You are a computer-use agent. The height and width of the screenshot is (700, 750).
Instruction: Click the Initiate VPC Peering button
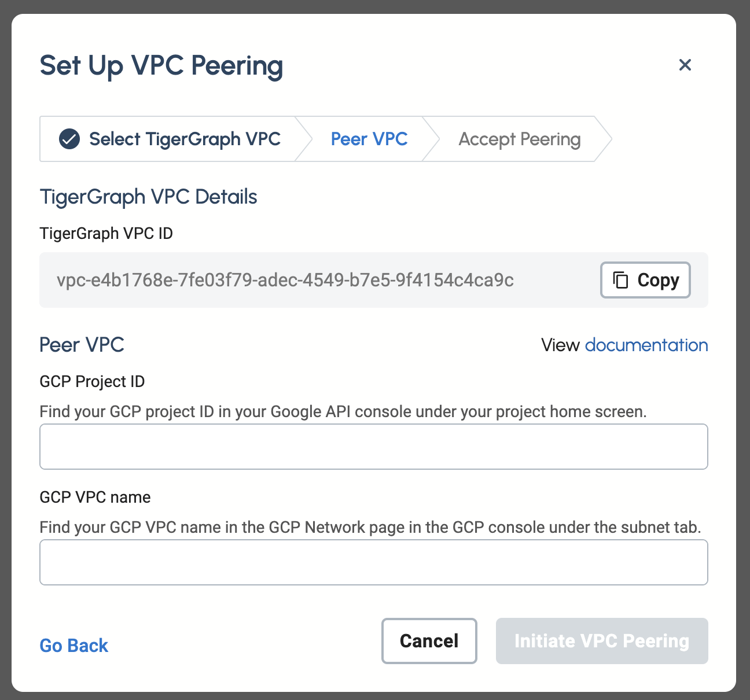click(602, 641)
